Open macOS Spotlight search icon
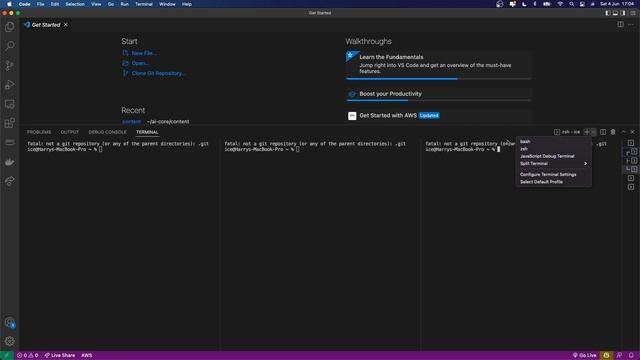This screenshot has width=640, height=360. click(571, 4)
